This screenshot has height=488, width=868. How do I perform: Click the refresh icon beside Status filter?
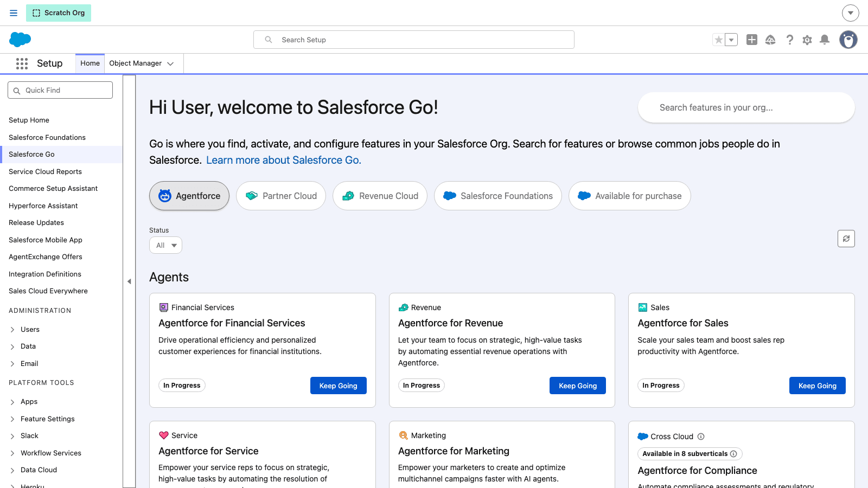point(846,239)
